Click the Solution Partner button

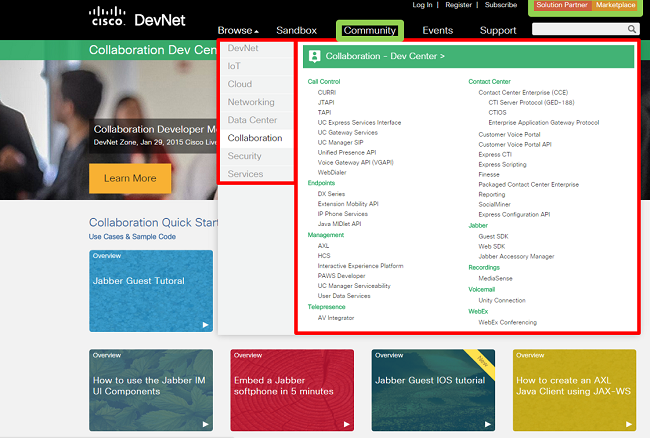click(x=562, y=5)
